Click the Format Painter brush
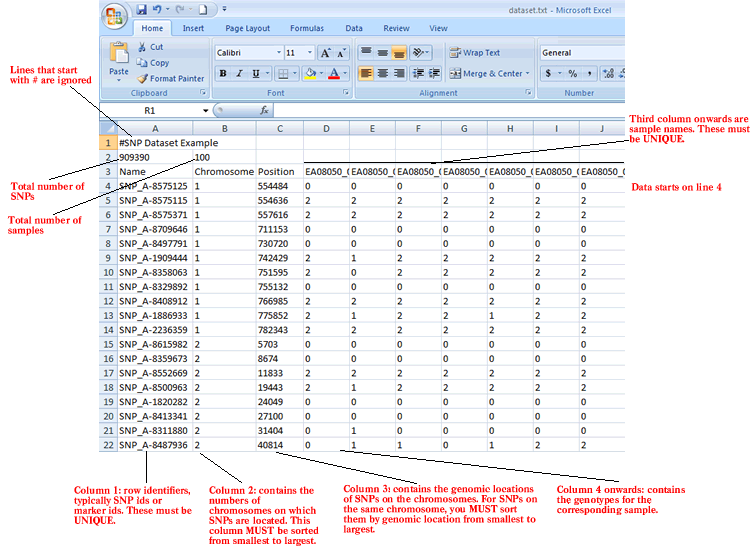This screenshot has width=750, height=554. coord(142,78)
